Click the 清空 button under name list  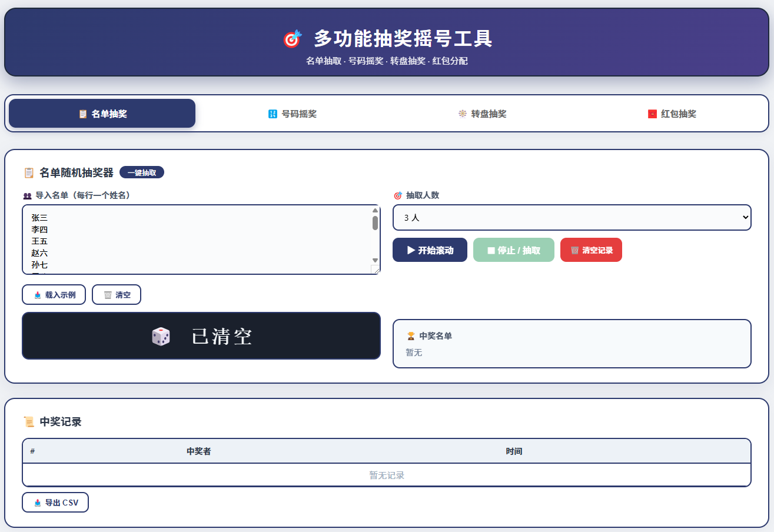[117, 295]
